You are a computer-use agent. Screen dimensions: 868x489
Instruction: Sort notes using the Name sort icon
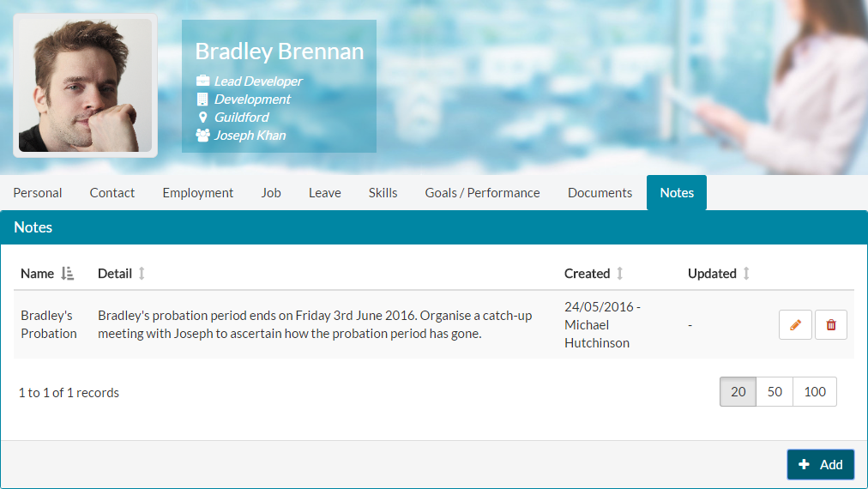click(x=67, y=273)
